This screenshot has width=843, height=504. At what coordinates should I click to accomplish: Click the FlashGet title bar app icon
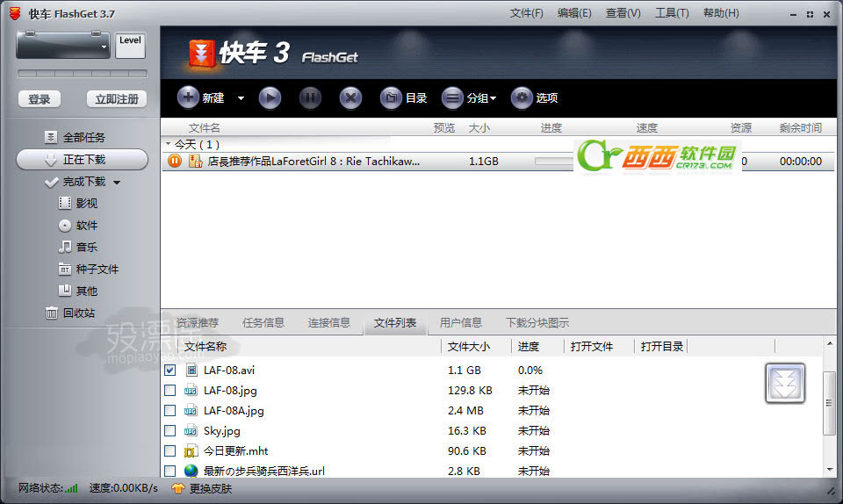click(15, 13)
